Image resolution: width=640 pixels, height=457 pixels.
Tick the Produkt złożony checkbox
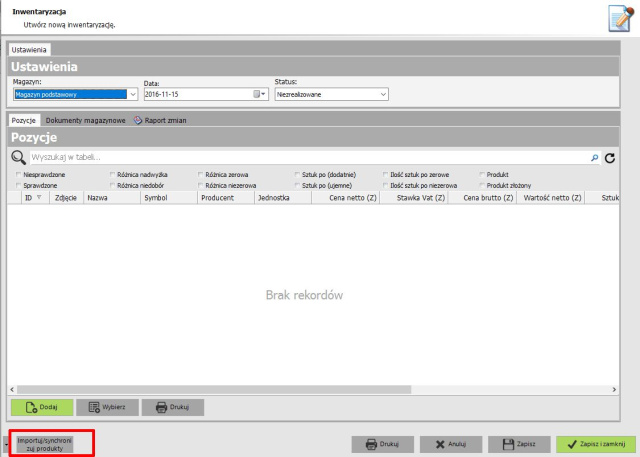[x=482, y=186]
